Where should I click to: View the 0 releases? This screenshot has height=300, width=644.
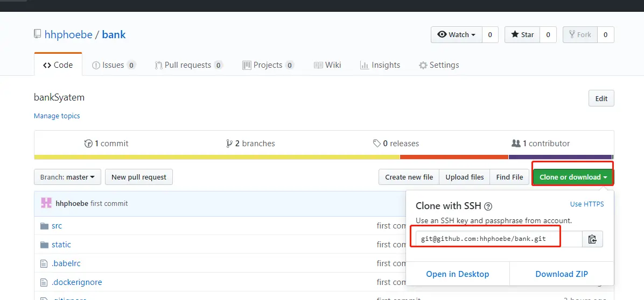(396, 144)
